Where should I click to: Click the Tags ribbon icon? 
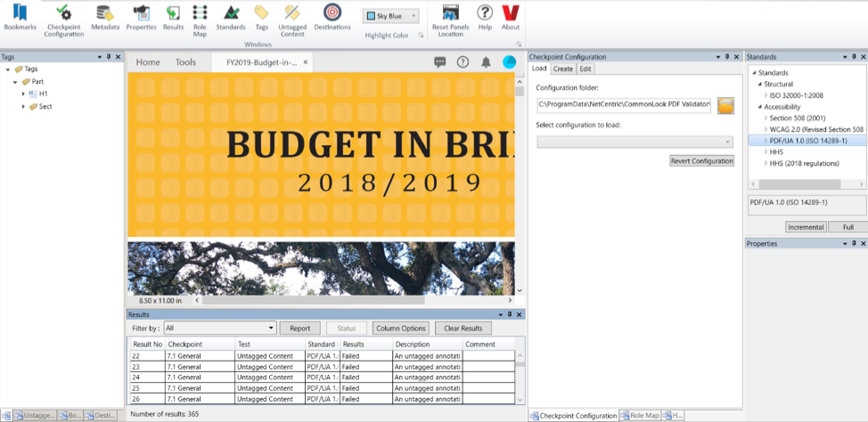tap(262, 17)
